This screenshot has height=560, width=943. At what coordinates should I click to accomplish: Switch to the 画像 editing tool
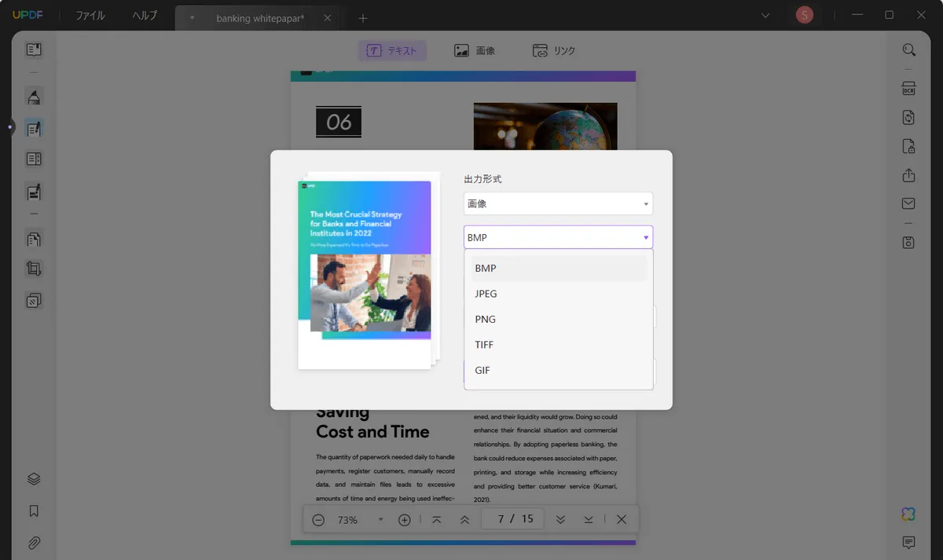pos(475,51)
